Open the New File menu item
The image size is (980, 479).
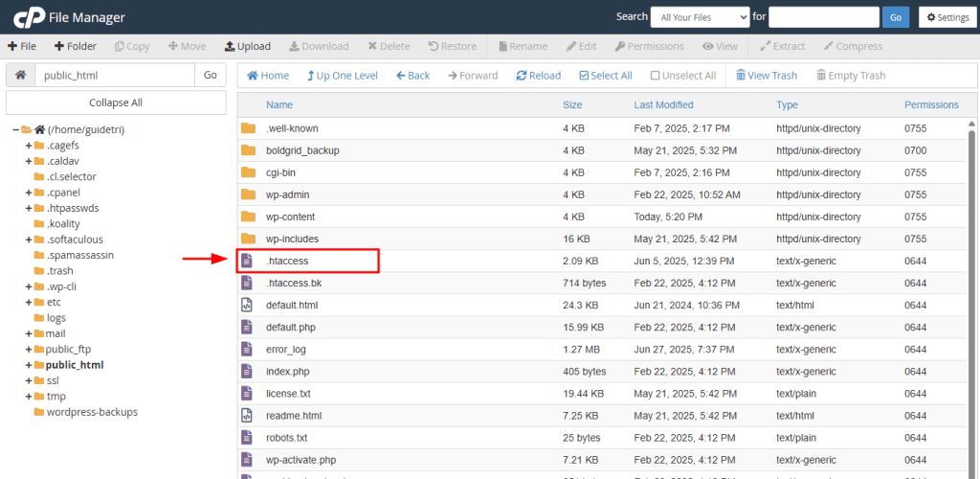coord(22,46)
